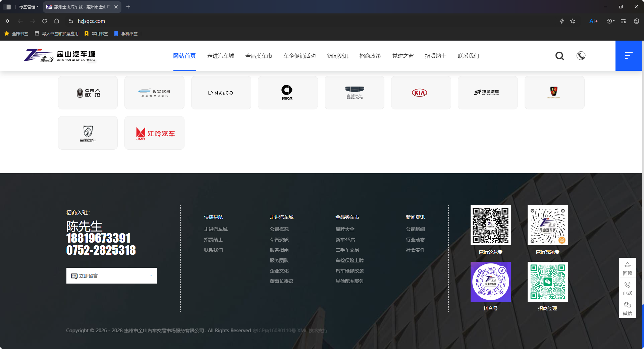Click the phone contact icon in header

click(x=581, y=56)
